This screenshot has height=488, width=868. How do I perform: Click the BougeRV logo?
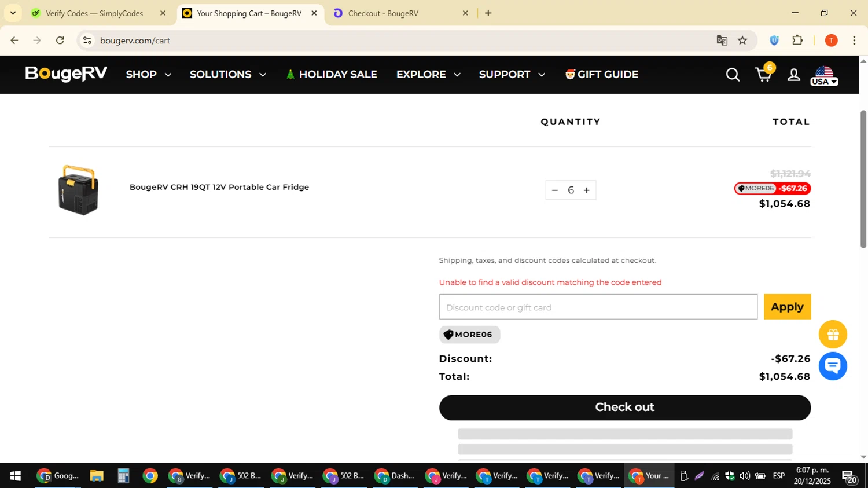66,74
